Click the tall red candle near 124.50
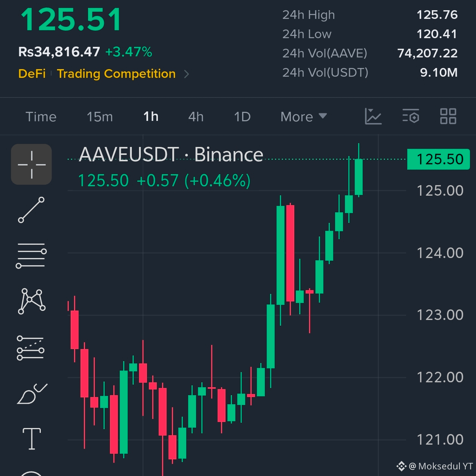This screenshot has height=476, width=476. tap(290, 253)
